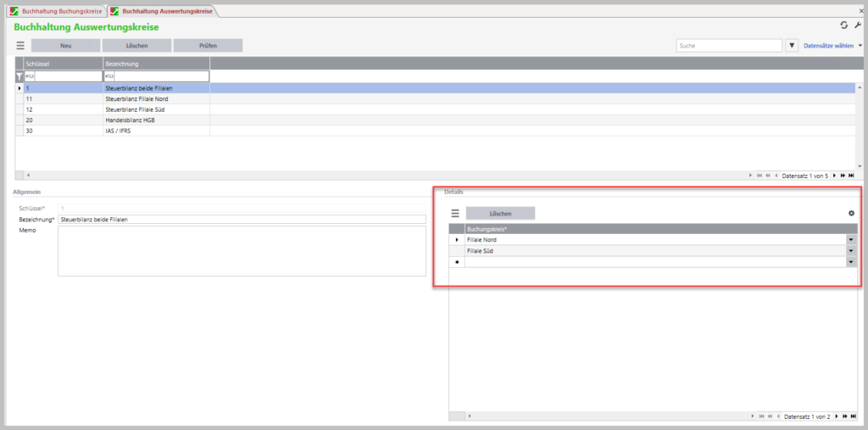Click the refresh icon at top right
868x430 pixels.
pyautogui.click(x=843, y=26)
